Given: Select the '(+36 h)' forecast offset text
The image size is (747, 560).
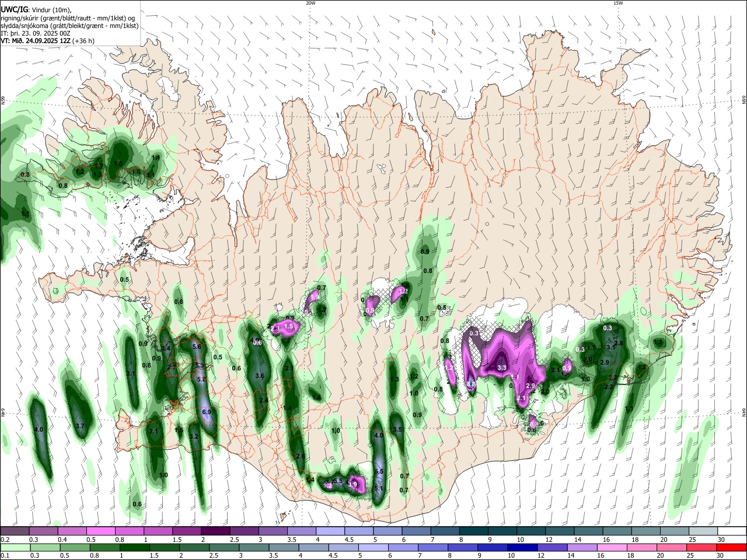Looking at the screenshot, I should pos(83,41).
